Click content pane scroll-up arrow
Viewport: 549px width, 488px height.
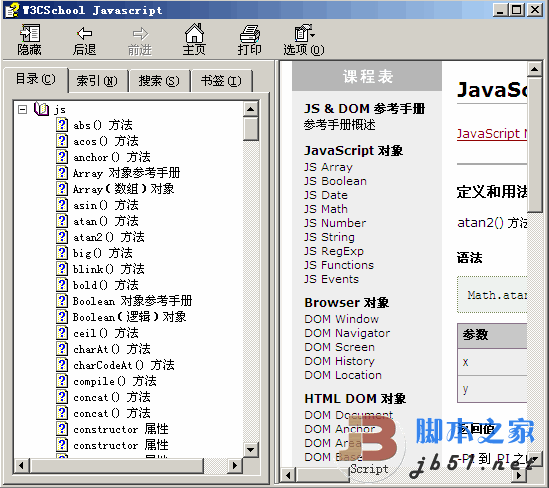point(534,69)
